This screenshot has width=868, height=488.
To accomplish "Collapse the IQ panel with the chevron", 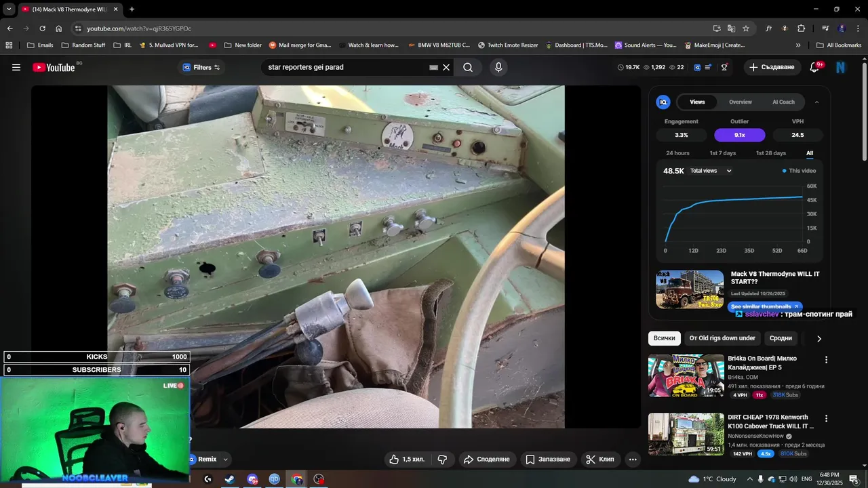I will pos(816,102).
